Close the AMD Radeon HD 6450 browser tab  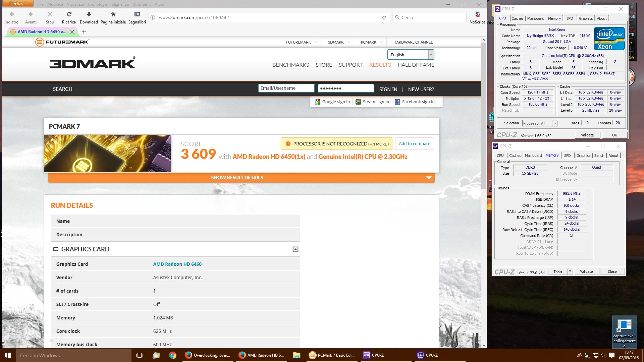[72, 32]
